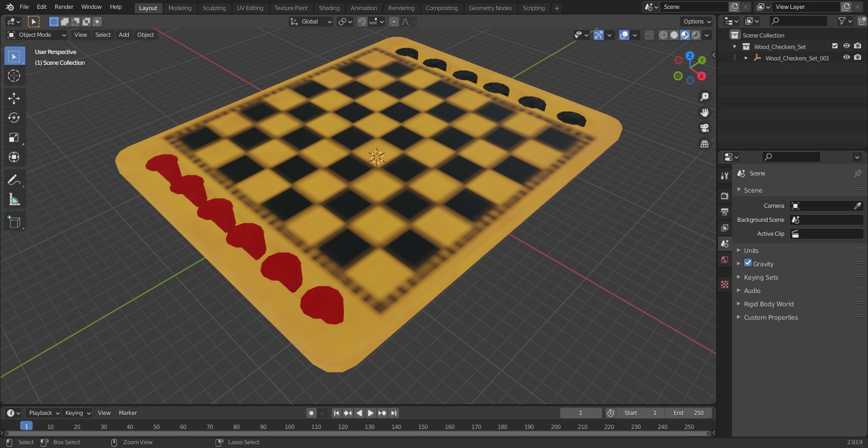
Task: Open the viewport shading options dropdown arrow
Action: point(707,35)
